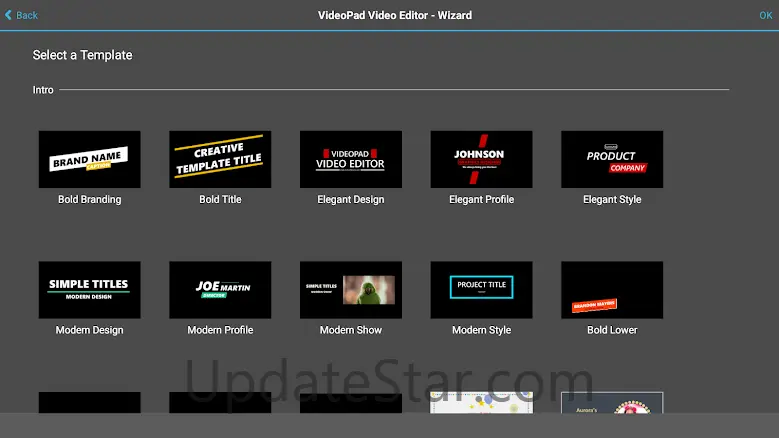
Task: Click the "Elegant Style" label
Action: click(612, 200)
